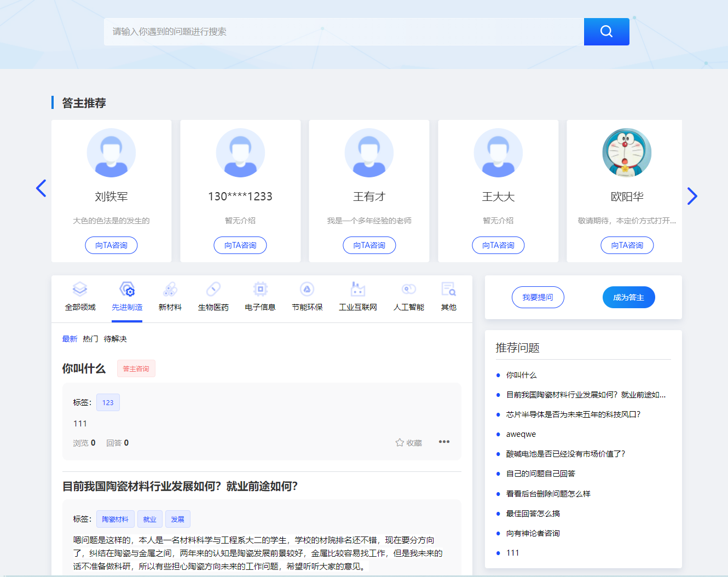This screenshot has height=577, width=728.
Task: Filter questions by 待解决
Action: pos(115,339)
